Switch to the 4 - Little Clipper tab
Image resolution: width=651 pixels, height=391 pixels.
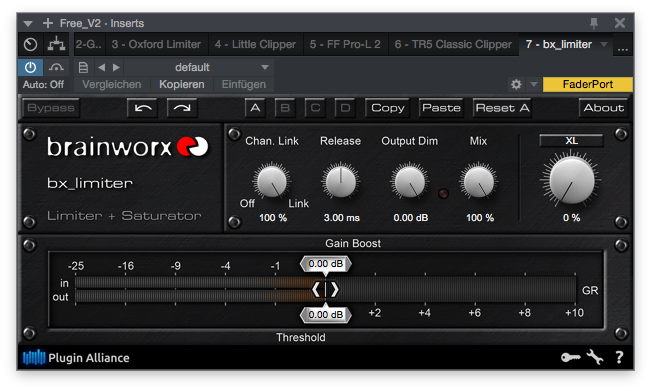(x=255, y=44)
